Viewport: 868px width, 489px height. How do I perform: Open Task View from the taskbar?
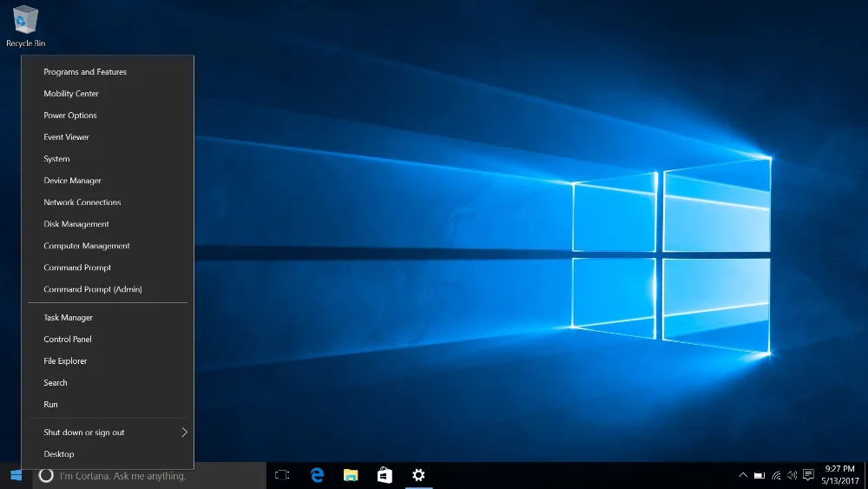coord(282,475)
